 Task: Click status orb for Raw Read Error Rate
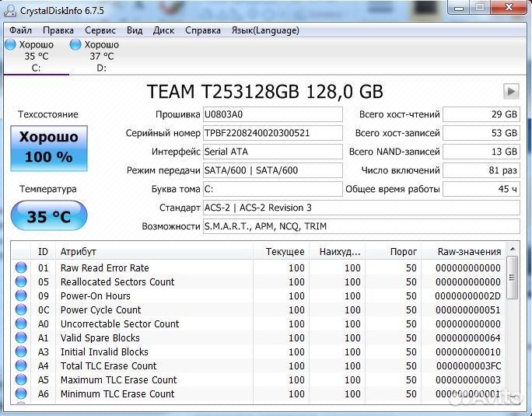(x=21, y=267)
